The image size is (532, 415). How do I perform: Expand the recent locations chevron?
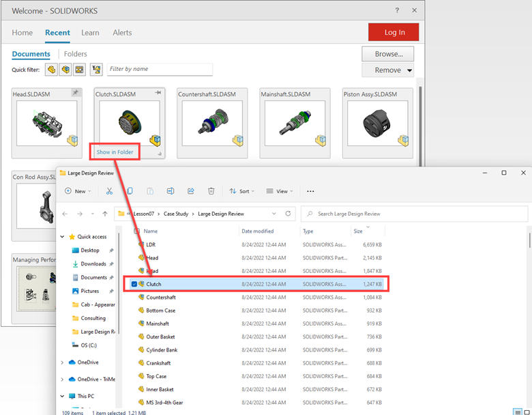pyautogui.click(x=93, y=214)
